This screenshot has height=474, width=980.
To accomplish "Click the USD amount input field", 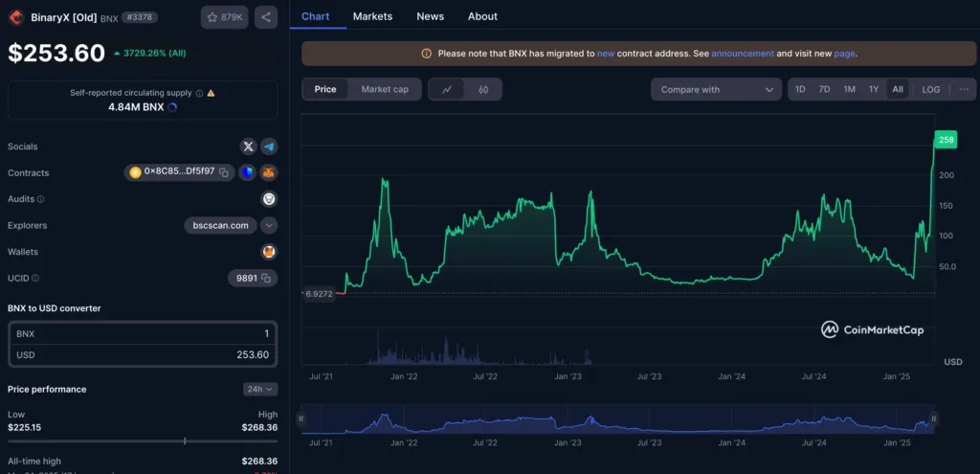I will (x=143, y=354).
